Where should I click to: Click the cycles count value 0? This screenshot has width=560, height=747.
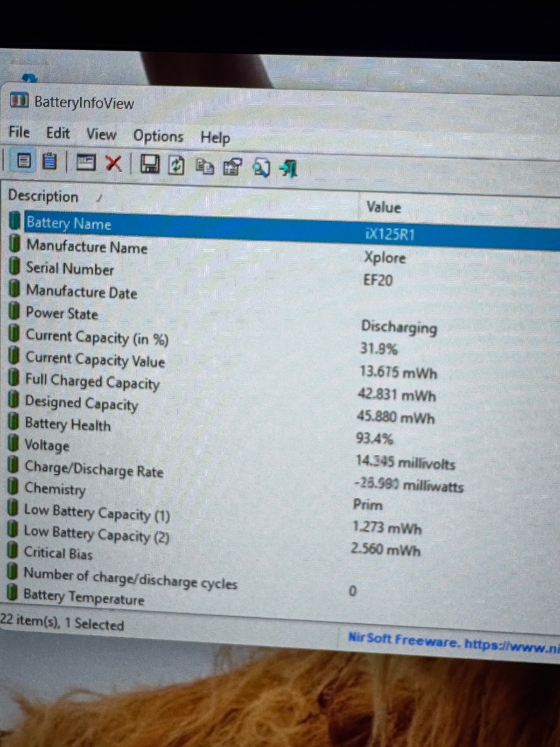[x=352, y=591]
